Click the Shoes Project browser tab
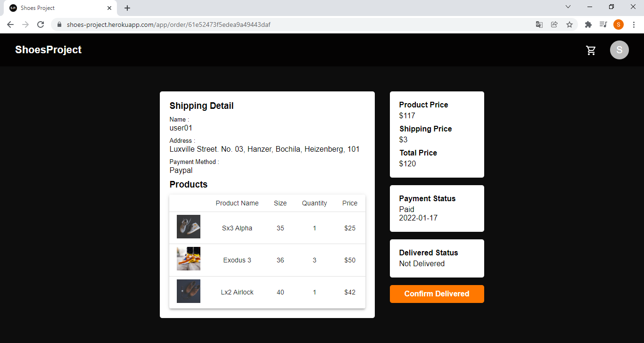 point(57,8)
